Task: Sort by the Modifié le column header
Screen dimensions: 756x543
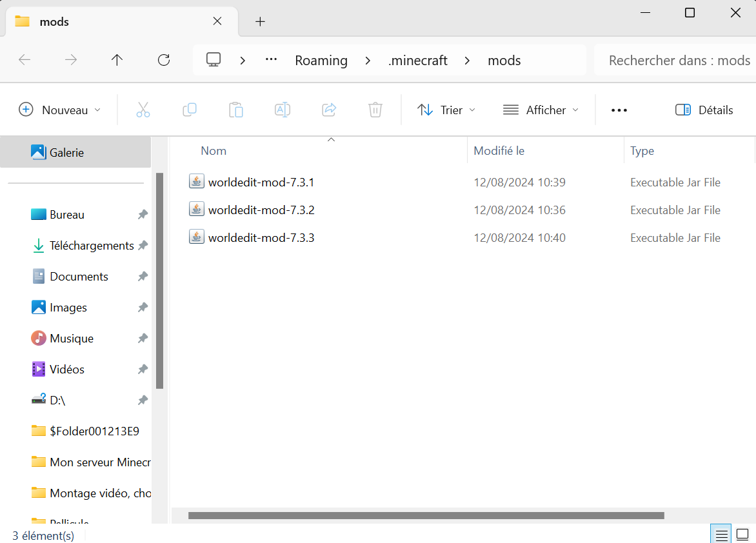Action: point(499,151)
